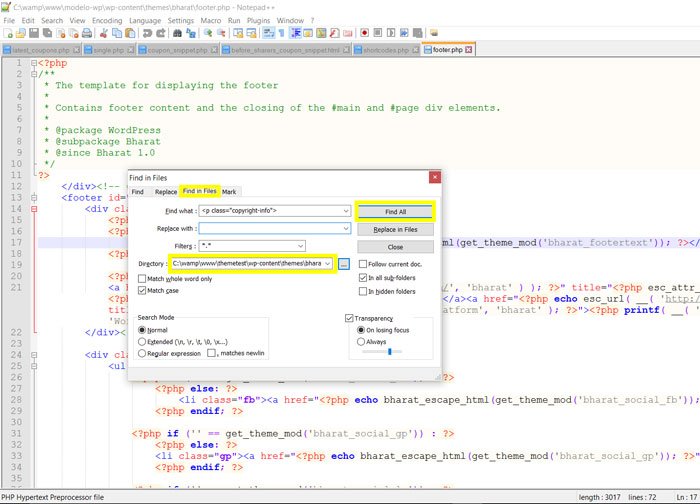Click 'PHP Hypertext Preprocessor file' in status bar
The image size is (700, 504).
click(x=52, y=497)
